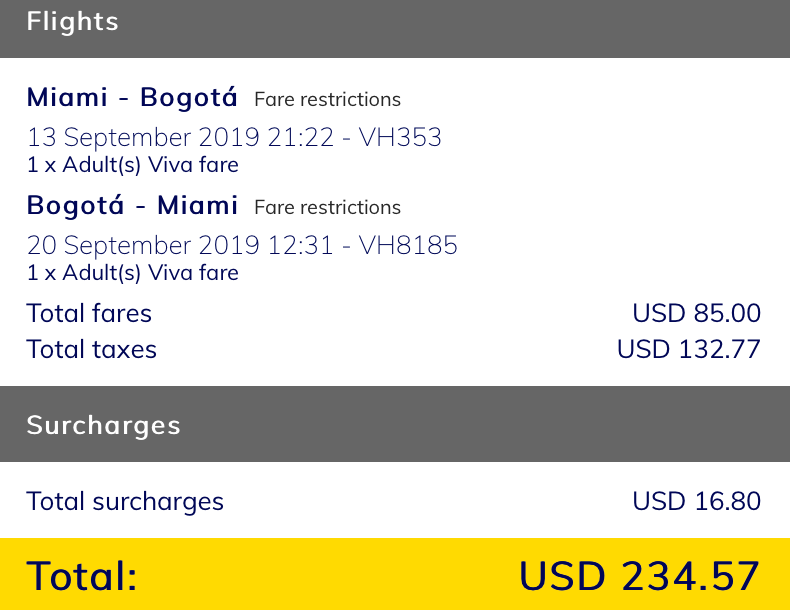Open Fare restrictions for Bogotá - Miami flight
The image size is (790, 610).
pos(327,208)
